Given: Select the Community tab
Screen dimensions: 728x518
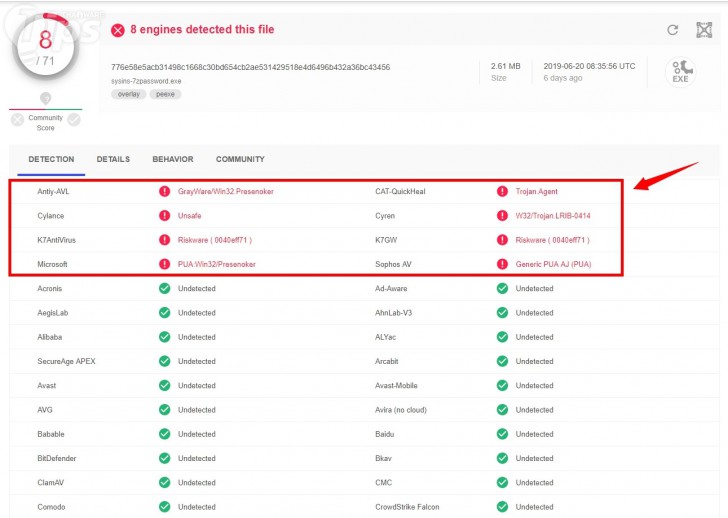Looking at the screenshot, I should (x=240, y=159).
